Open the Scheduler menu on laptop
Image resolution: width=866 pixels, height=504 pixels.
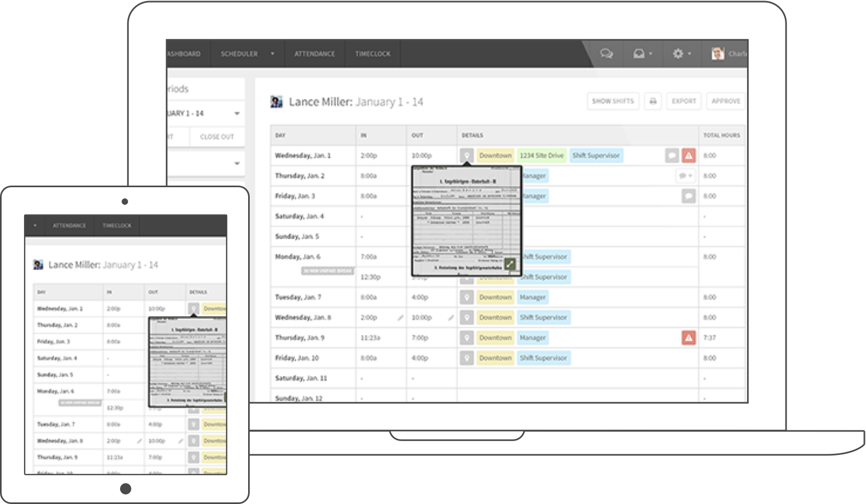[x=239, y=54]
